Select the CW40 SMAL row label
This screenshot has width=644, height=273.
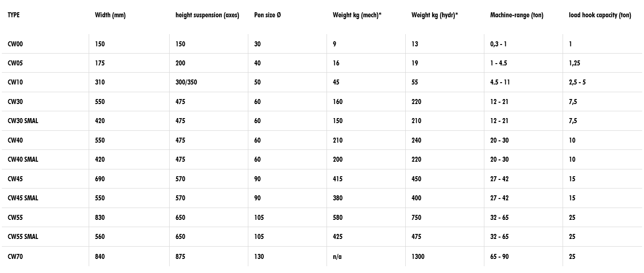point(23,159)
